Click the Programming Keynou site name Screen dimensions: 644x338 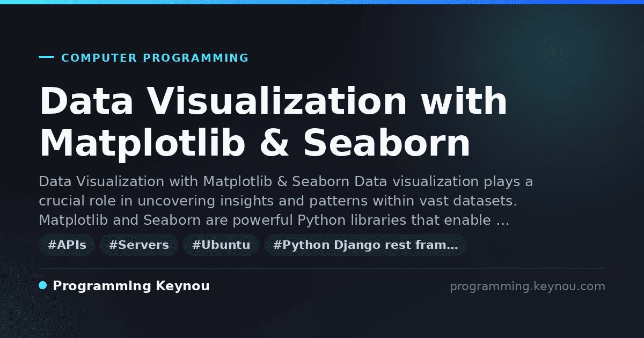click(131, 286)
